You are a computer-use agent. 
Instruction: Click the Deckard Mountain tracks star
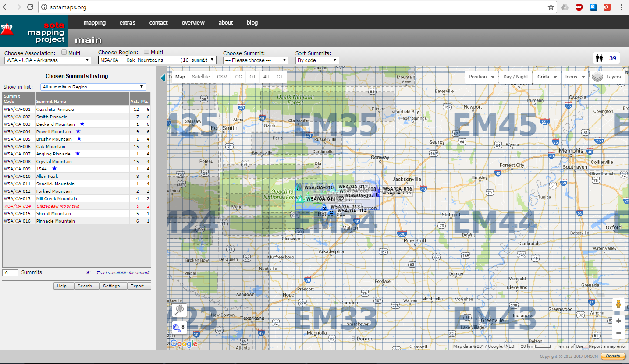tap(82, 124)
